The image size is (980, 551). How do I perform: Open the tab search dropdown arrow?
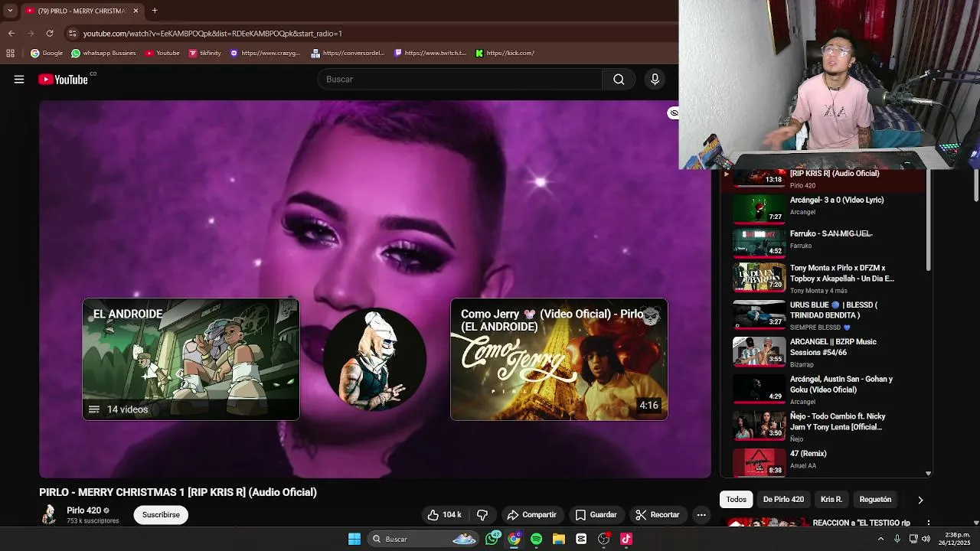coord(10,11)
